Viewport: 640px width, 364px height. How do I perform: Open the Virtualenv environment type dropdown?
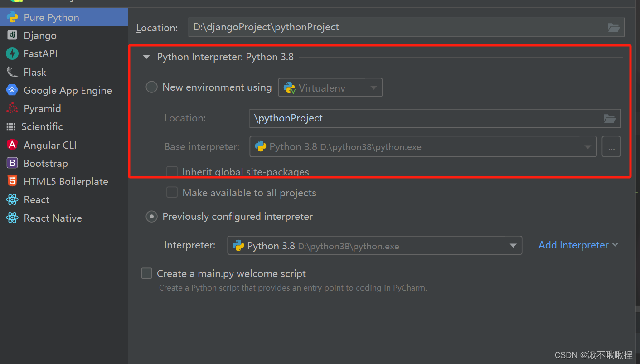coord(330,87)
